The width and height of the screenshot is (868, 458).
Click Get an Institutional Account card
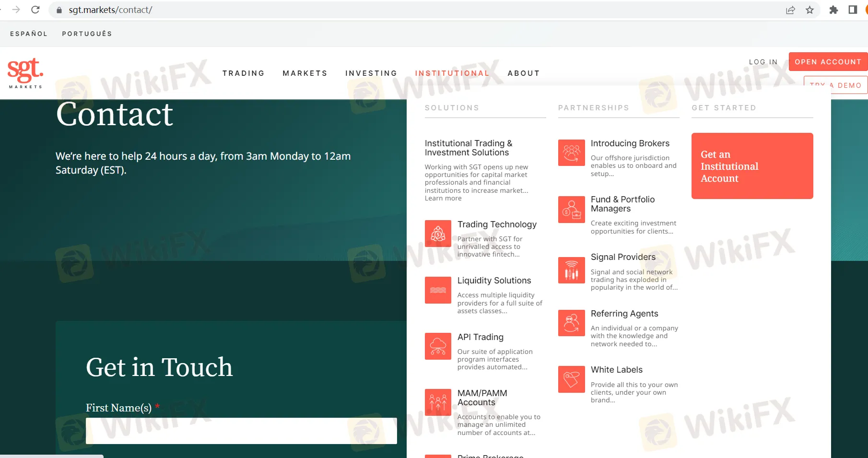click(x=752, y=166)
